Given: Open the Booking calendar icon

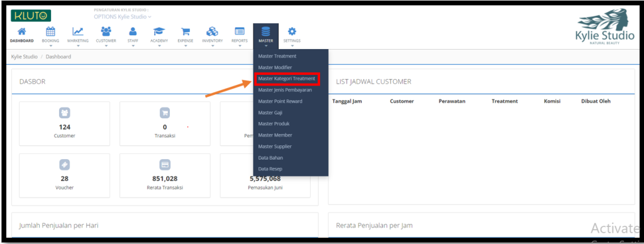Looking at the screenshot, I should 50,31.
